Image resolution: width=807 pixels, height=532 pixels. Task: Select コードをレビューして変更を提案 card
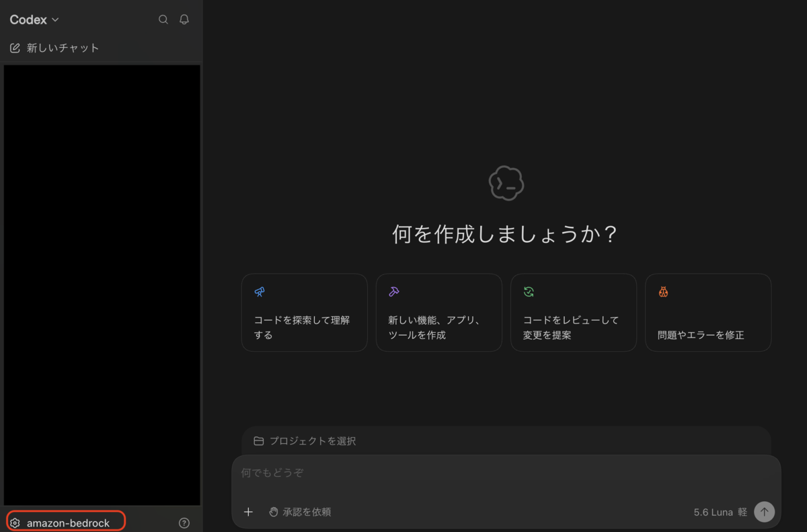574,312
